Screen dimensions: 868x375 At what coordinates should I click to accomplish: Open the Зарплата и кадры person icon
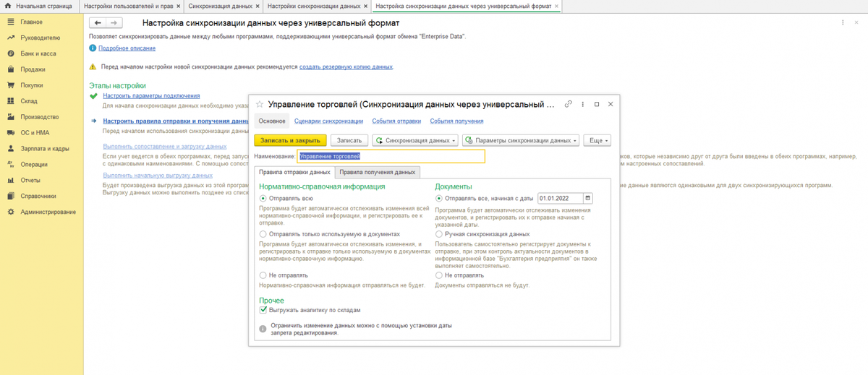(x=11, y=149)
